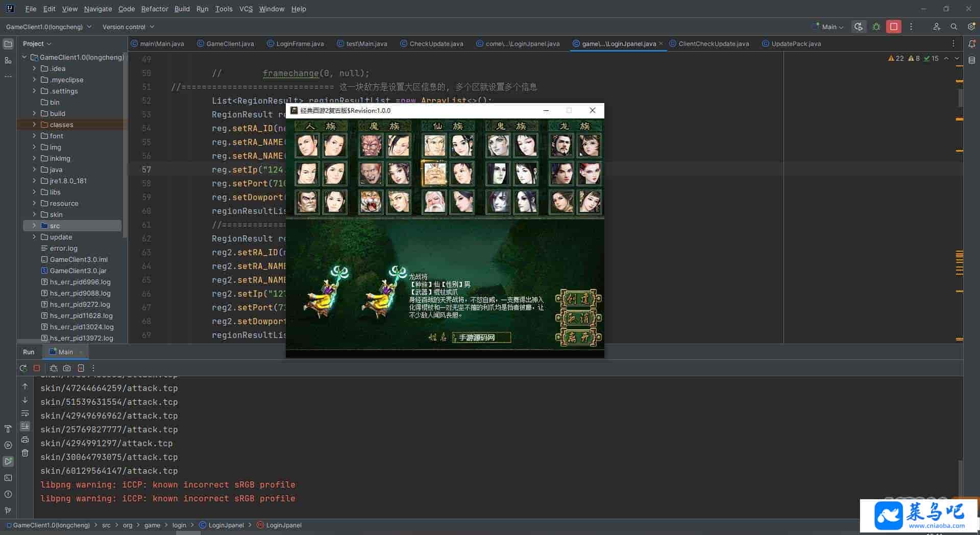The height and width of the screenshot is (535, 980).
Task: Rerun Main from the Run panel toolbar
Action: click(23, 368)
